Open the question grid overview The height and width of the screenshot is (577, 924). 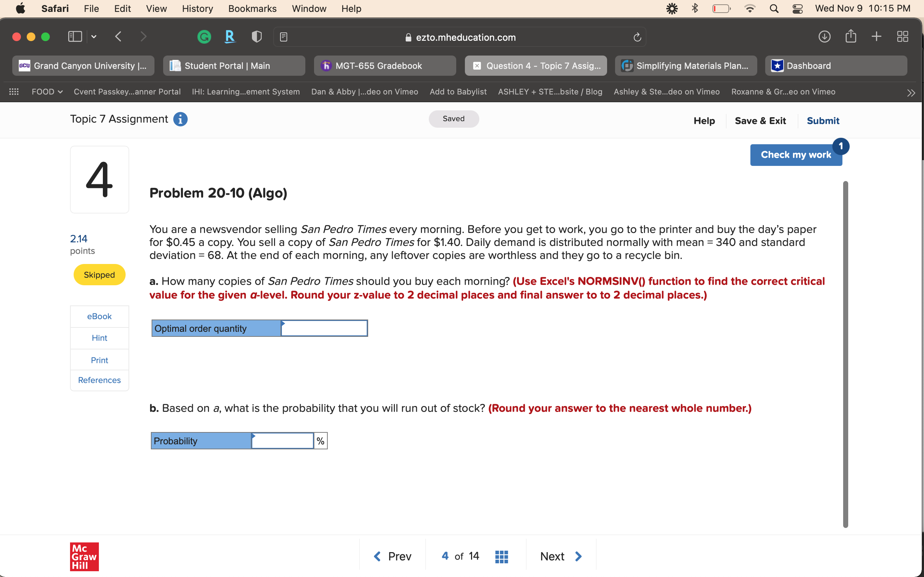click(x=501, y=556)
